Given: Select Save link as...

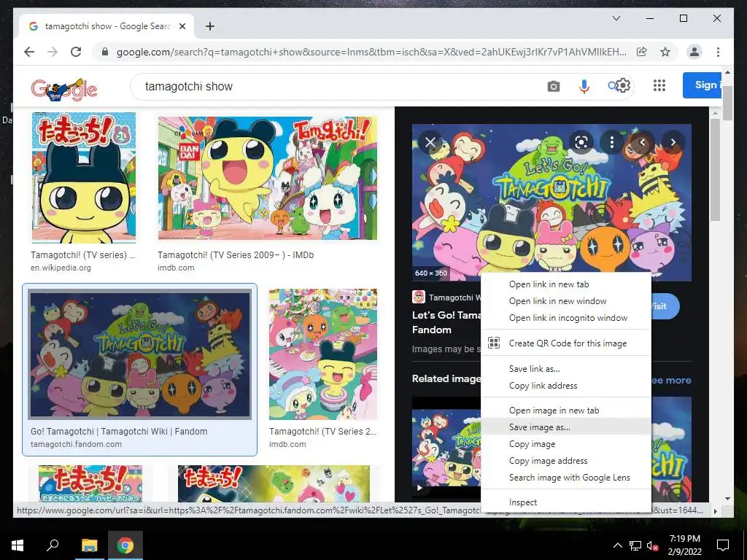Looking at the screenshot, I should (x=566, y=368).
